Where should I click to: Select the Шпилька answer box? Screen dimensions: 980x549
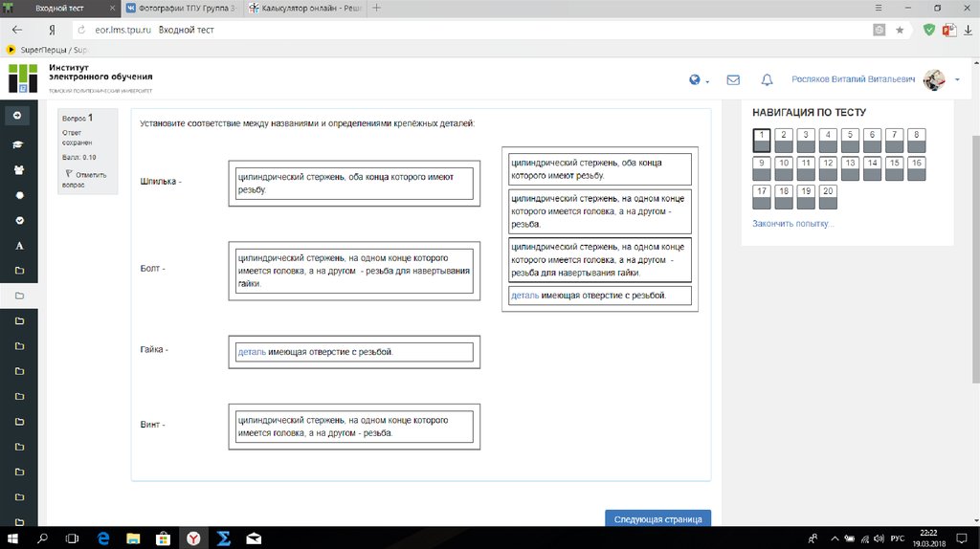click(354, 184)
